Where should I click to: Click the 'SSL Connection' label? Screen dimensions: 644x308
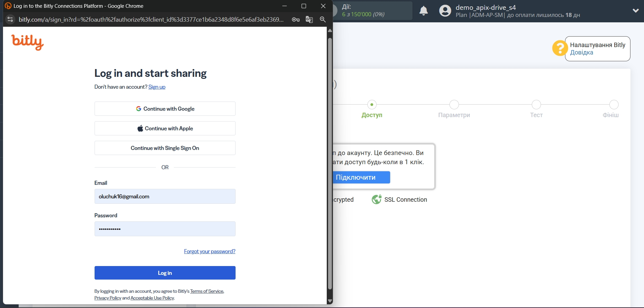(406, 200)
